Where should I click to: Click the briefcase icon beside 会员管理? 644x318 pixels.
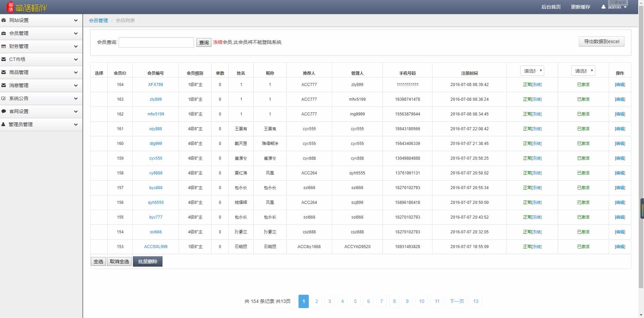[x=4, y=33]
